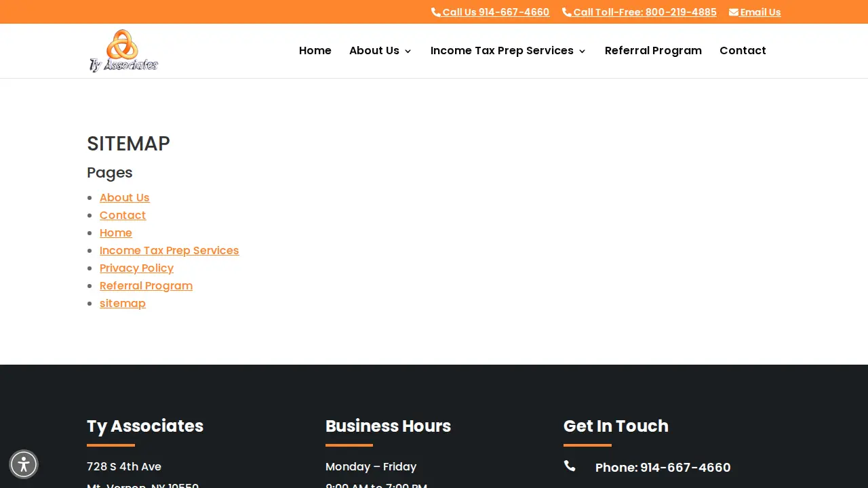The image size is (868, 488).
Task: Open the accessibility menu icon
Action: [x=24, y=464]
